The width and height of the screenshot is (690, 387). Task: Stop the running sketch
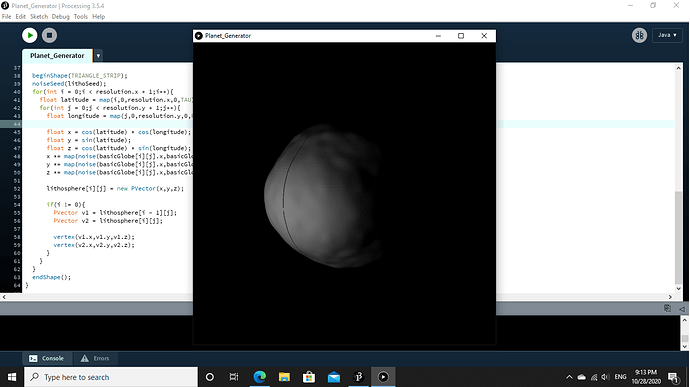pos(49,35)
